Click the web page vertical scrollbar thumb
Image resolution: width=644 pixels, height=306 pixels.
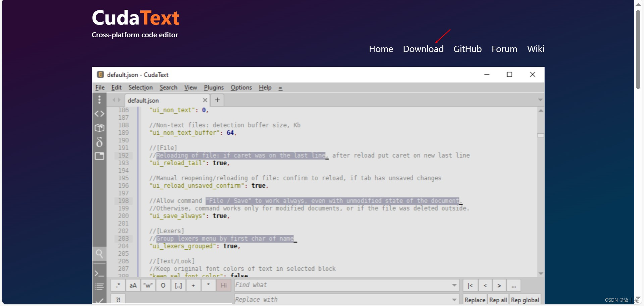click(x=638, y=49)
